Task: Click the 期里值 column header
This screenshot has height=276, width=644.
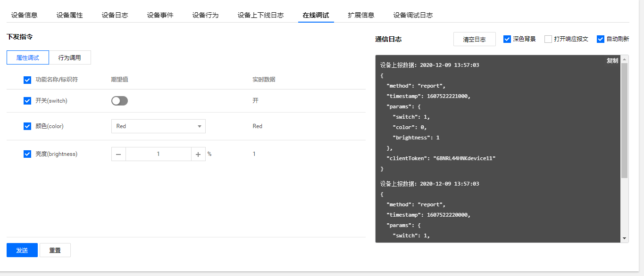Action: point(119,80)
